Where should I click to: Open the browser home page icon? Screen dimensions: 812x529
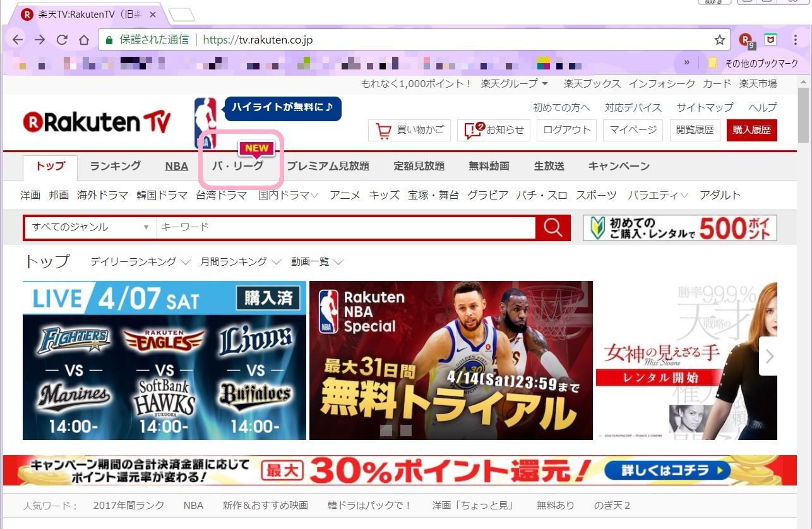click(x=83, y=40)
